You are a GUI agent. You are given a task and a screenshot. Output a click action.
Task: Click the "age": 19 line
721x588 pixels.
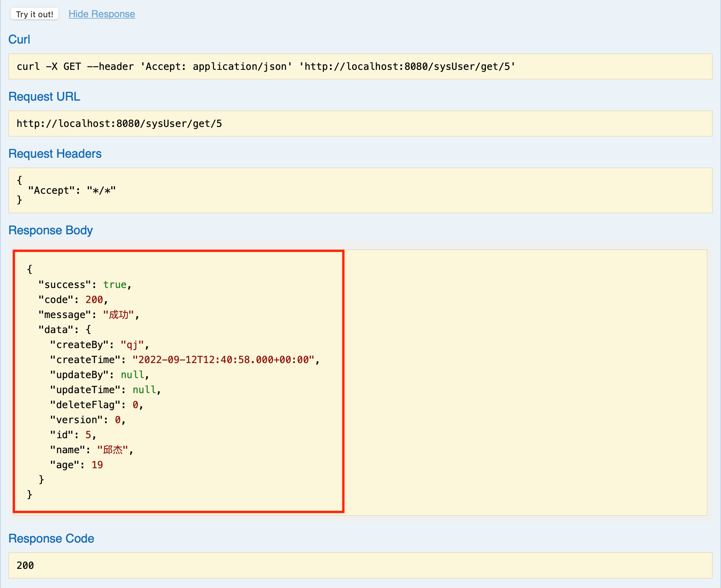tap(77, 465)
